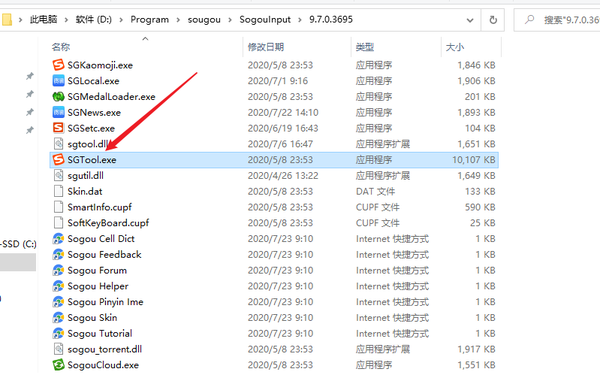The height and width of the screenshot is (375, 600).
Task: Click the Sogou Feedback shortcut icon
Action: click(x=58, y=254)
